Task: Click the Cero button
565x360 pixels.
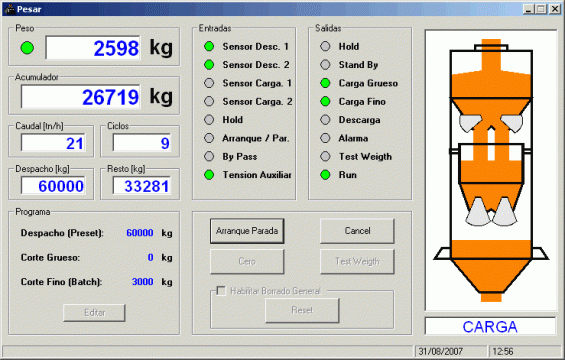Action: click(247, 261)
